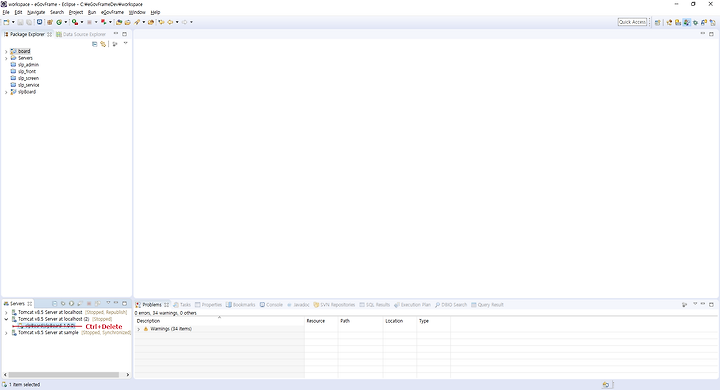Click the Quick Access field

[x=632, y=22]
